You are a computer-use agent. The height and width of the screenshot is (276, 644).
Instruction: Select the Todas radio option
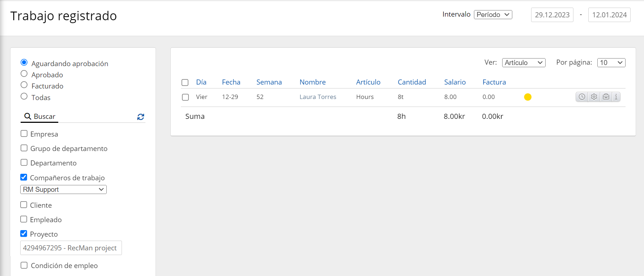pos(24,96)
